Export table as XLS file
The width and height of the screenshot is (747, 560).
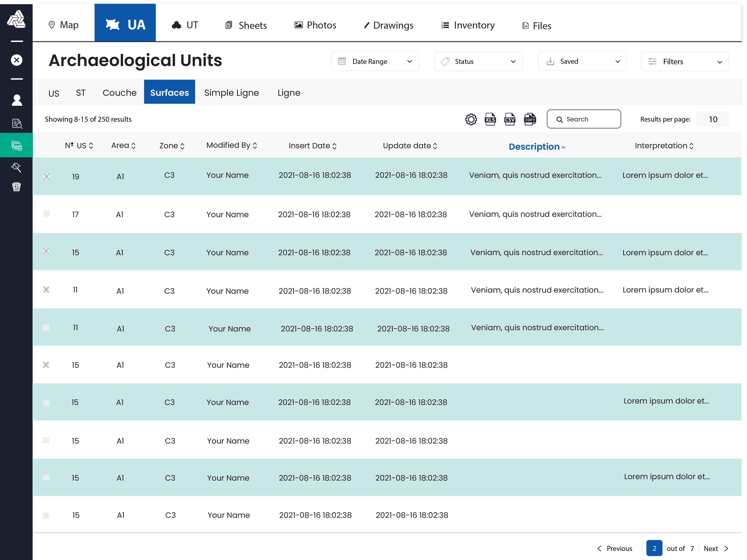[x=490, y=119]
